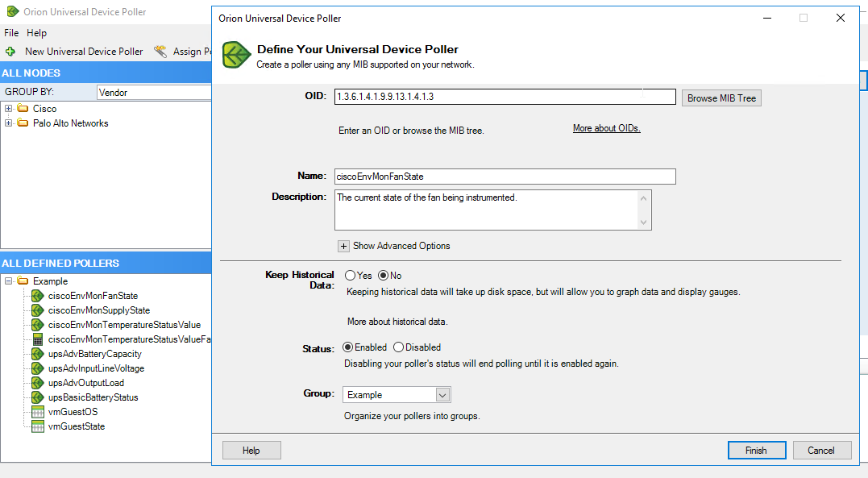This screenshot has height=478, width=868.
Task: Click into the OID input field
Action: pos(505,97)
